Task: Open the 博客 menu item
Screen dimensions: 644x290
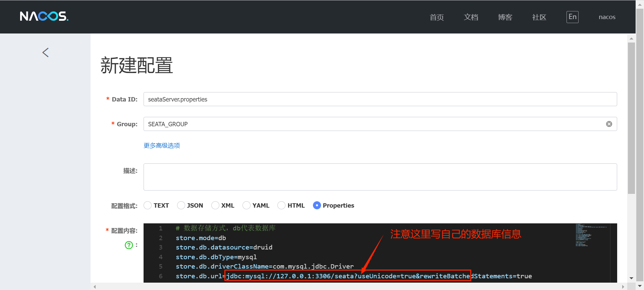Action: click(505, 17)
